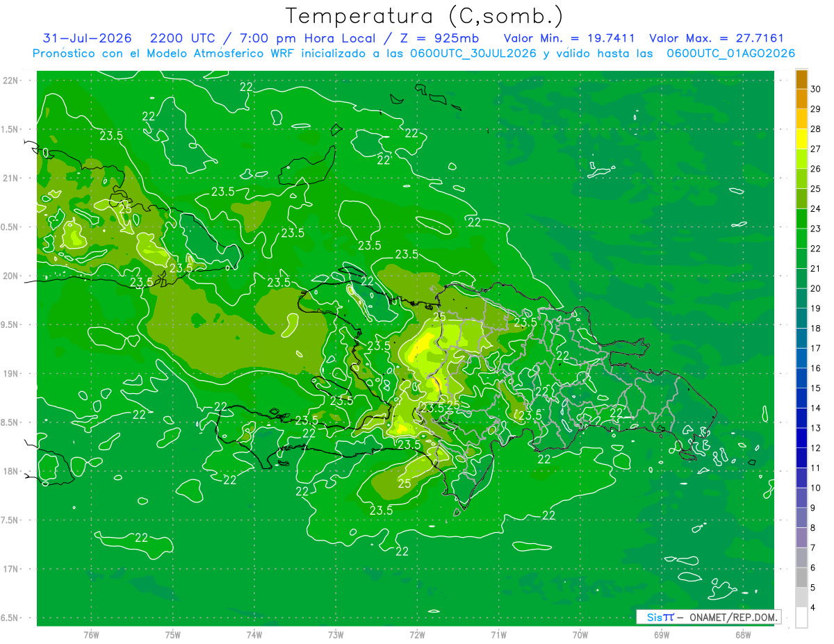Image resolution: width=834 pixels, height=644 pixels.
Task: Click the color scale label '20'
Action: click(816, 288)
